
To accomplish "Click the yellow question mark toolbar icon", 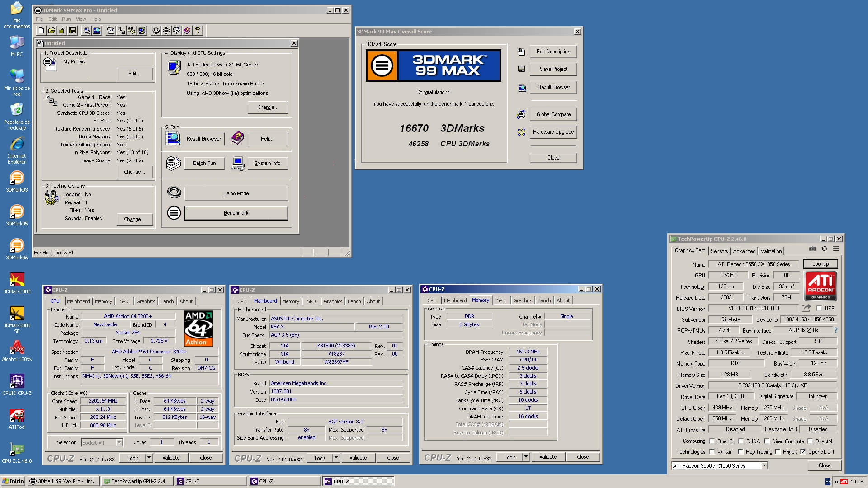I will click(198, 30).
